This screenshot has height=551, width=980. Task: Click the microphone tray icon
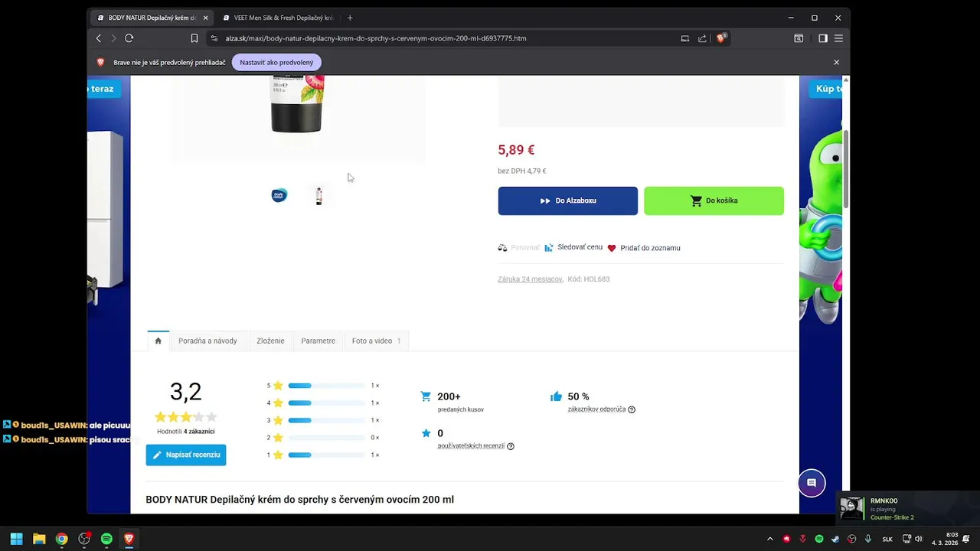pos(867,539)
